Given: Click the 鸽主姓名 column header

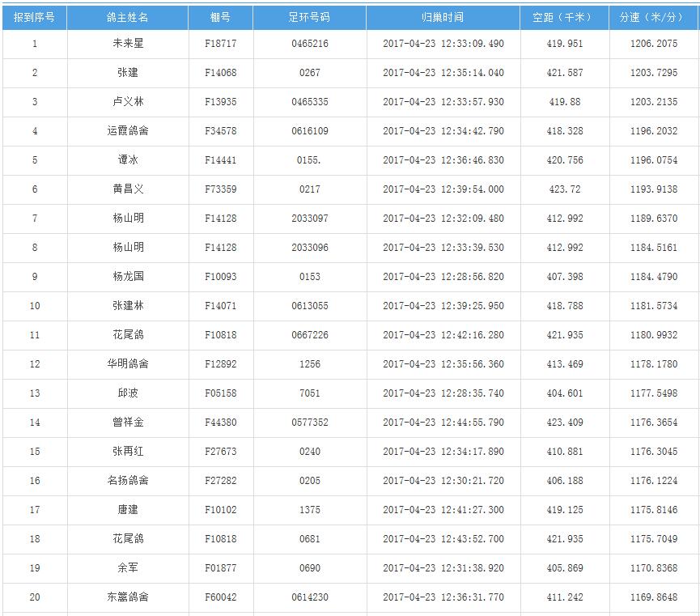Looking at the screenshot, I should click(128, 17).
